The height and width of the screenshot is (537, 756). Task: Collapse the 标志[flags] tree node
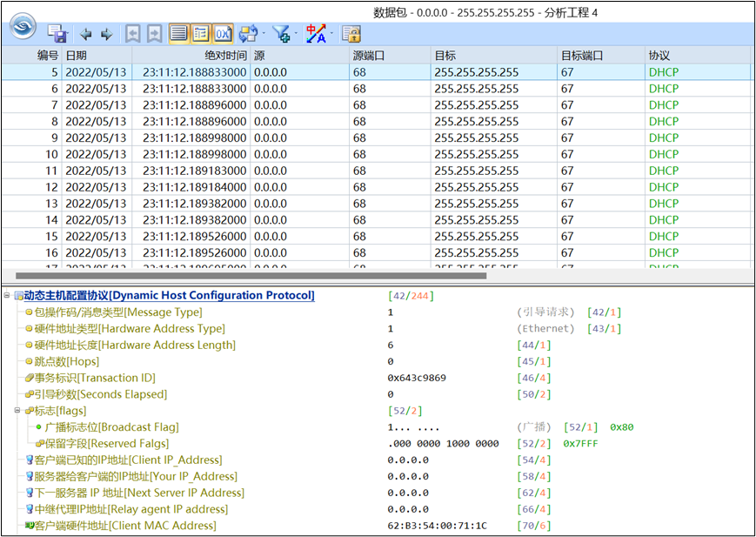[x=17, y=411]
